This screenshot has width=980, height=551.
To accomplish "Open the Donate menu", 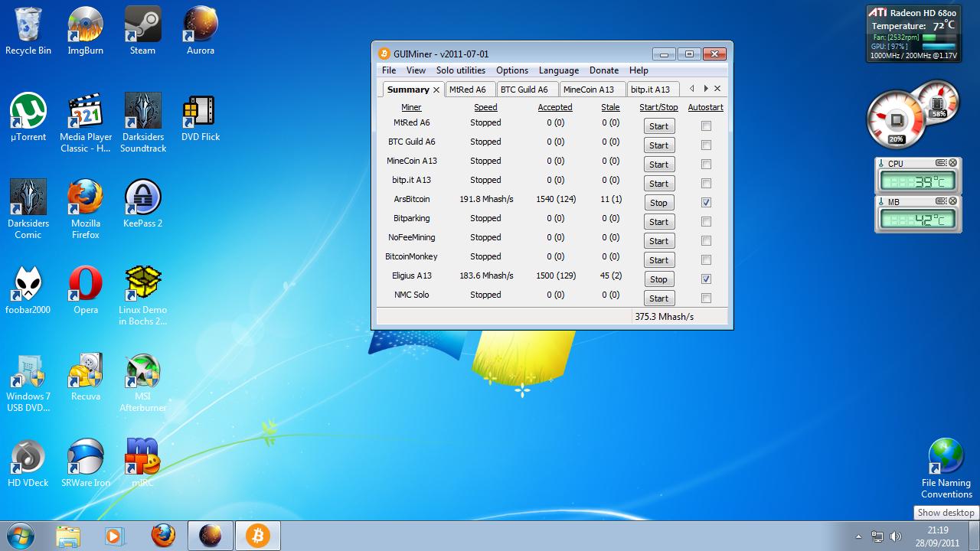I will coord(604,70).
